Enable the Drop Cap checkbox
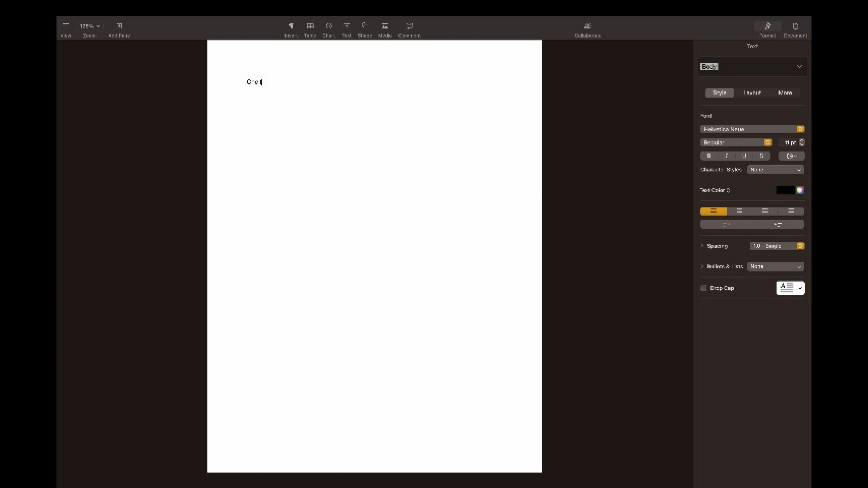 coord(703,288)
